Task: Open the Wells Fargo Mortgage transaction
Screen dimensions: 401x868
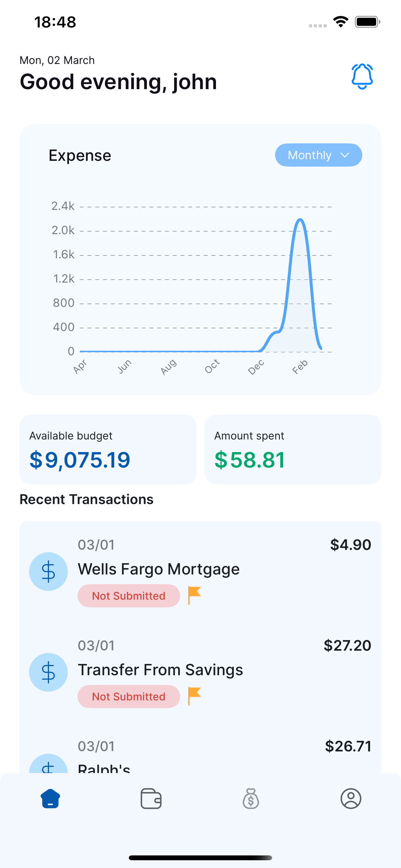Action: 159,569
